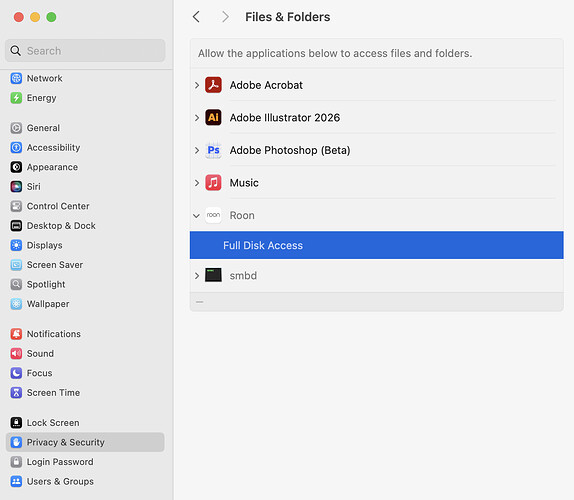The image size is (574, 500).
Task: Collapse the Roon row chevron
Action: [x=197, y=216]
